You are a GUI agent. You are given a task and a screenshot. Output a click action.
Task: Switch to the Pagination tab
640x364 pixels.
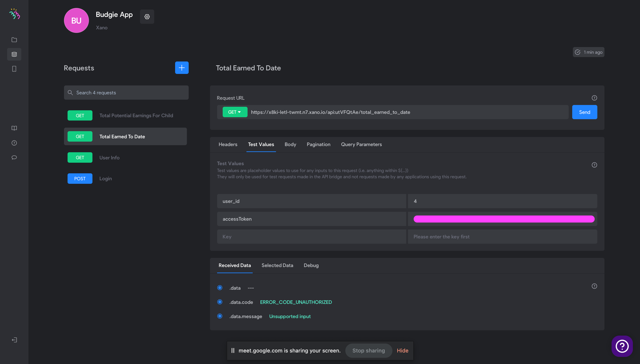click(318, 144)
